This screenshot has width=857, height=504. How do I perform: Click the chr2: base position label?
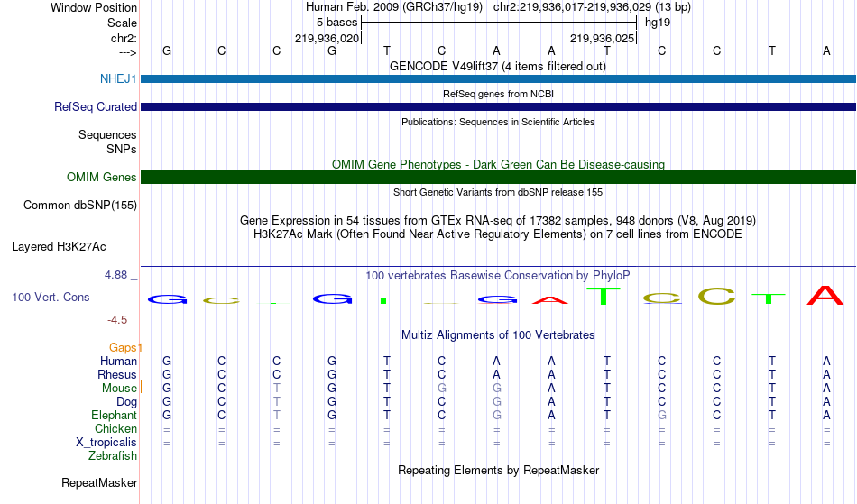tap(124, 38)
